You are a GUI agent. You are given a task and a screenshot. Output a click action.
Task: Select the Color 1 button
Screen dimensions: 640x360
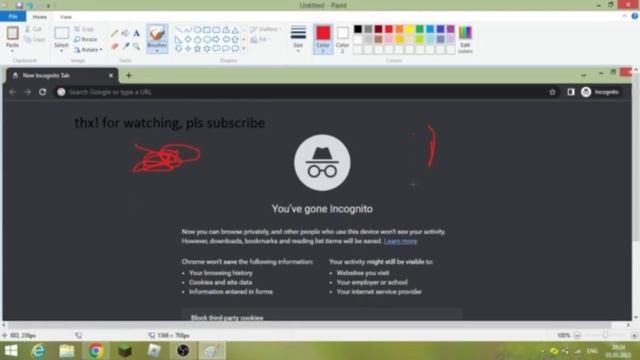(323, 39)
